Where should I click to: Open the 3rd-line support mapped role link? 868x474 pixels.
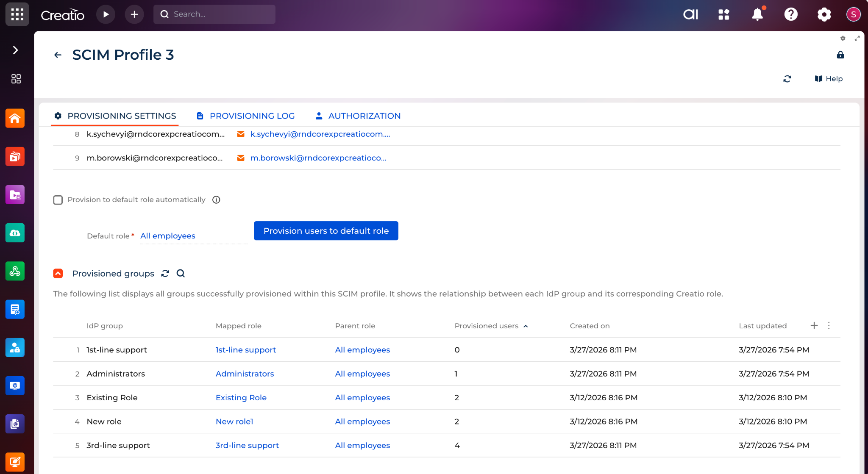click(247, 445)
